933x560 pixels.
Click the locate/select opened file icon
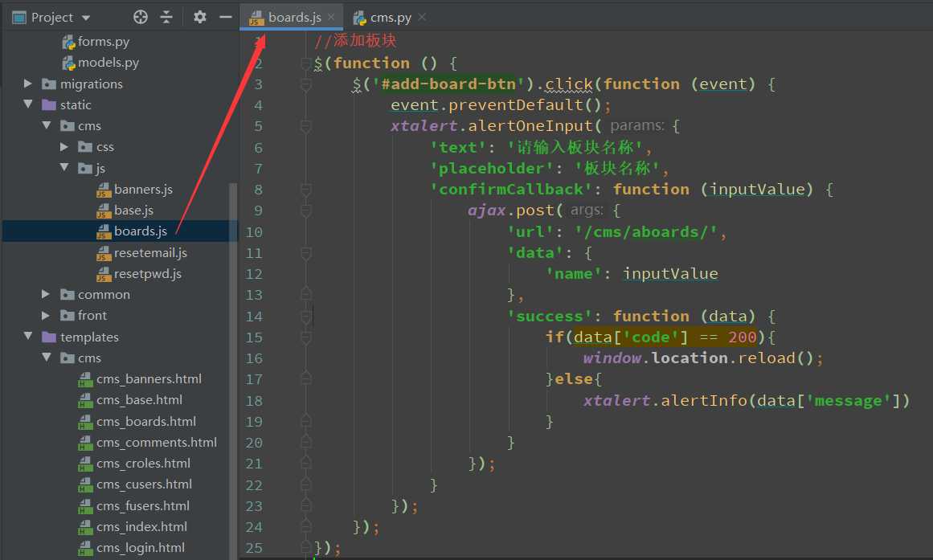point(141,17)
